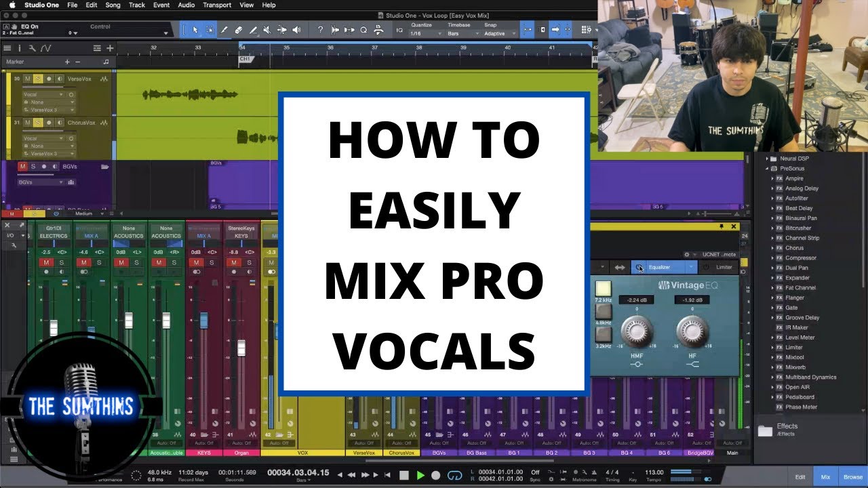Add a new track with plus icon

[110, 48]
